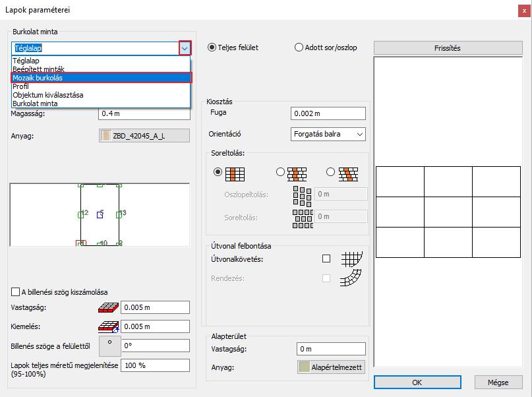This screenshot has height=397, width=532.
Task: Select Teljes felület radio button
Action: point(212,47)
